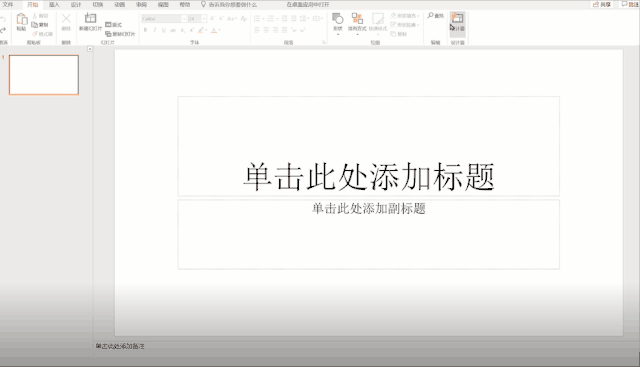Switch to the Design (设计) tab
The height and width of the screenshot is (367, 640).
tap(76, 4)
